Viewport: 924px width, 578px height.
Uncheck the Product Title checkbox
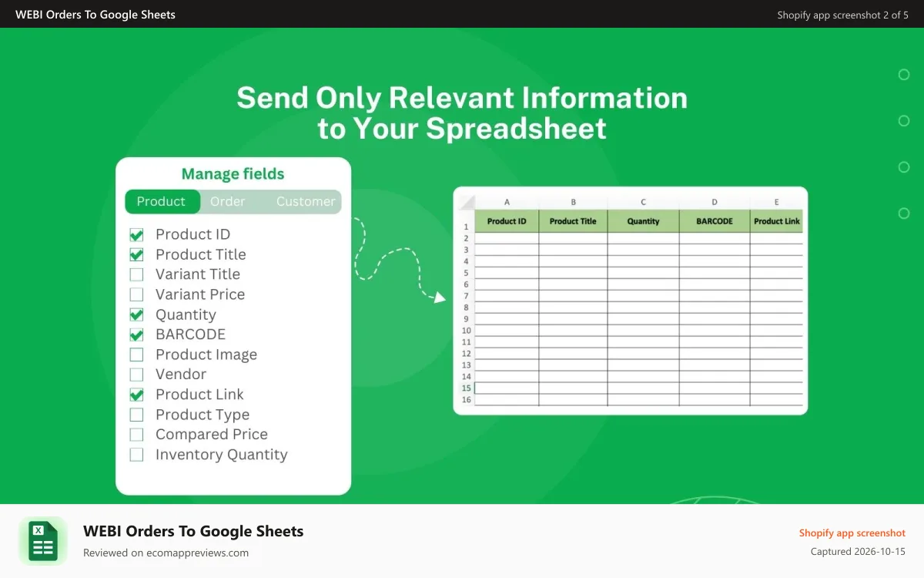point(136,254)
